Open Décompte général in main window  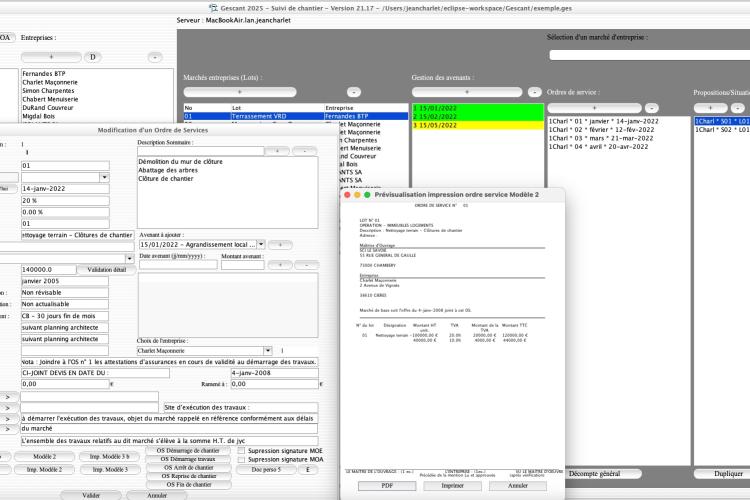point(594,474)
